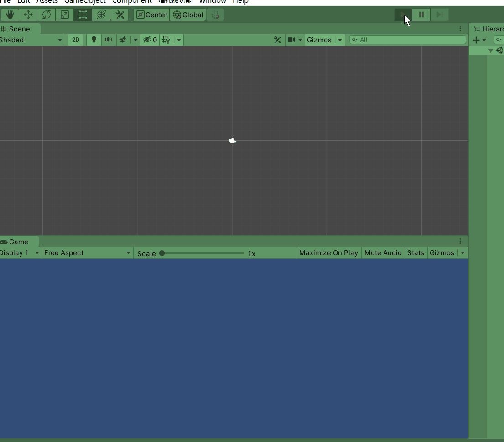Screen dimensions: 504x442
Task: Expand Hierarchy create dropdown arrow
Action: (484, 40)
